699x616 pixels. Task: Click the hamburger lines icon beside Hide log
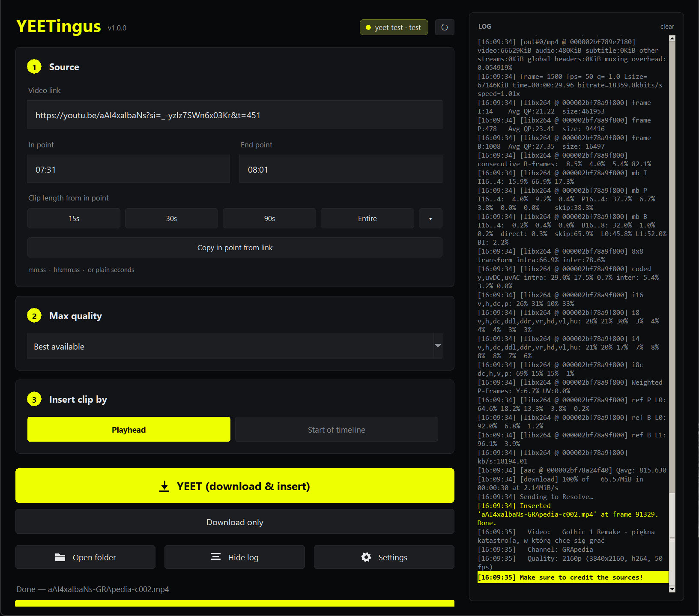(215, 557)
